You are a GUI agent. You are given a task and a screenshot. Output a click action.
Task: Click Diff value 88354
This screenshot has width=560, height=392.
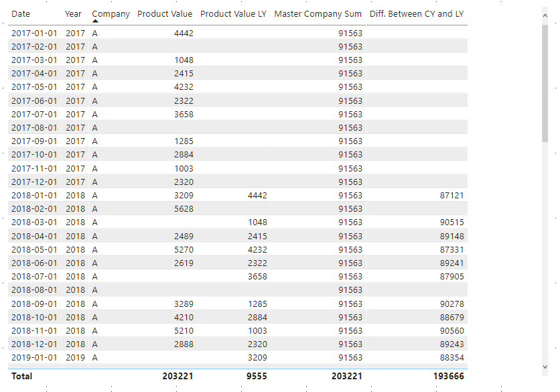pyautogui.click(x=451, y=358)
